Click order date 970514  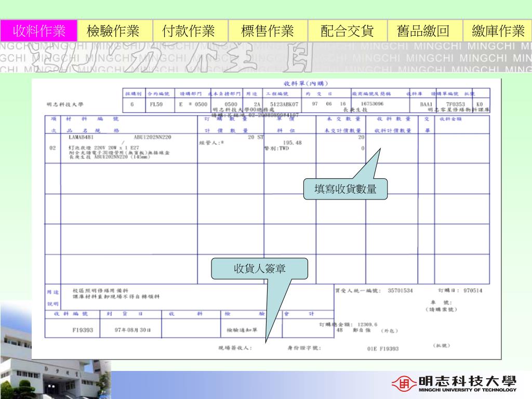pyautogui.click(x=473, y=290)
